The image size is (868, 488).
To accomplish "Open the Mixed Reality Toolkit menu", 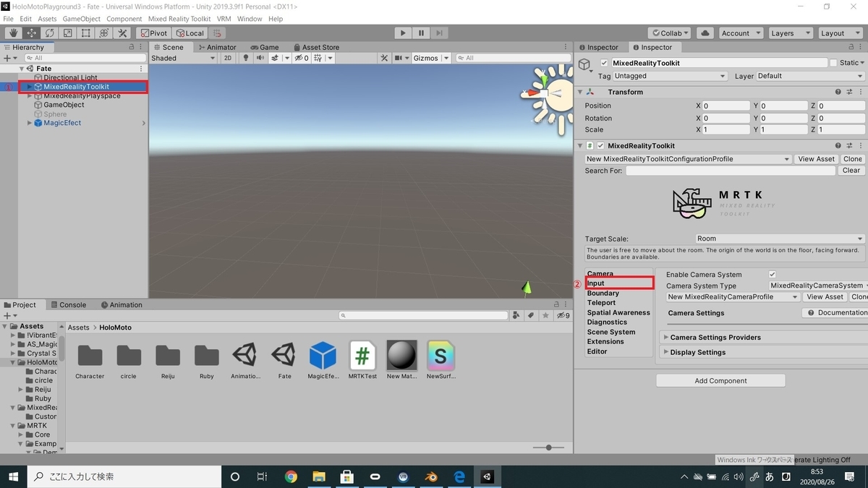I will tap(179, 19).
